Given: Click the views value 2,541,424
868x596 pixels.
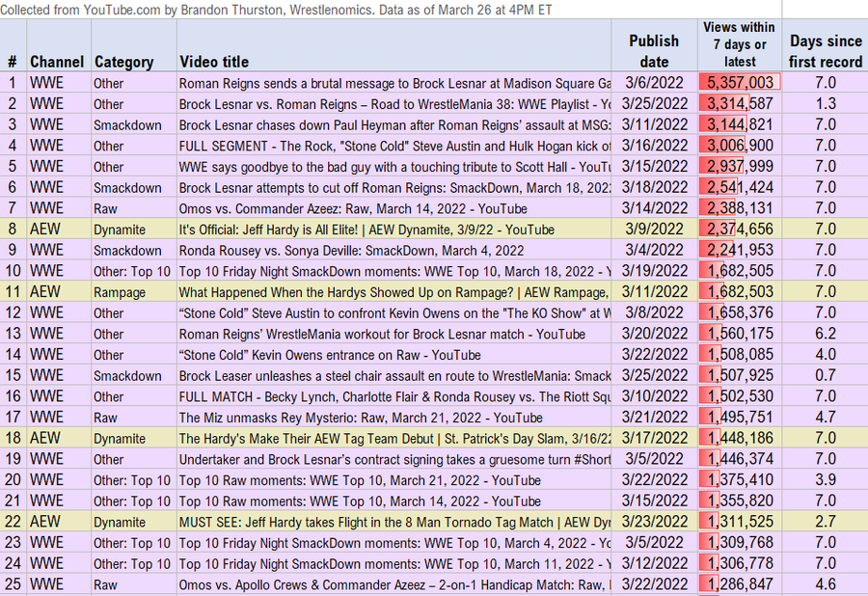Looking at the screenshot, I should [x=740, y=188].
